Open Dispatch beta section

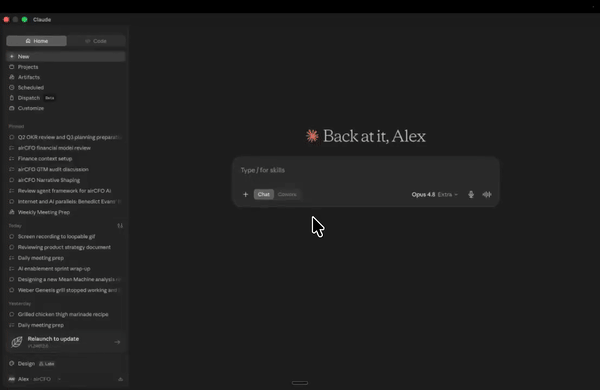(x=66, y=98)
